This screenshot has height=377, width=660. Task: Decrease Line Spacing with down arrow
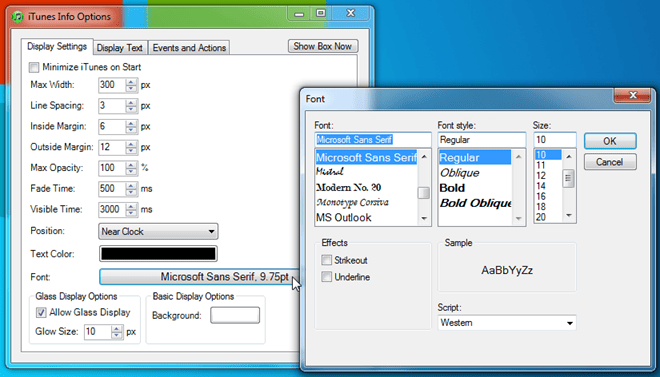point(131,109)
